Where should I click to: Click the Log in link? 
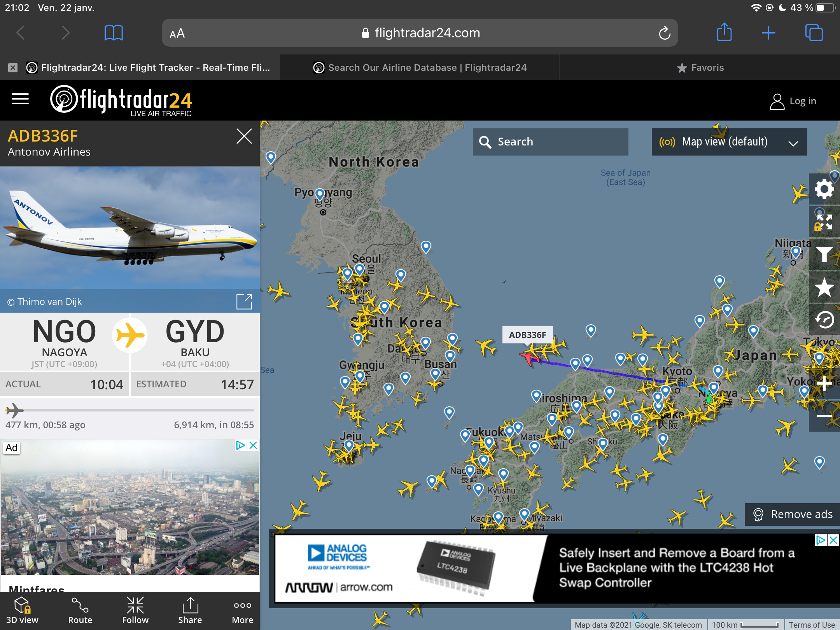coord(793,101)
